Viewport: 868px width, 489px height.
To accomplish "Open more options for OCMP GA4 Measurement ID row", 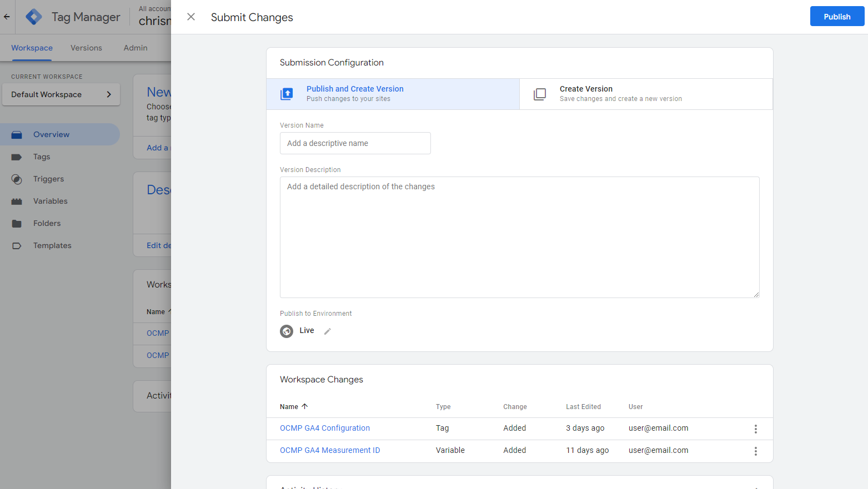I will tap(755, 451).
